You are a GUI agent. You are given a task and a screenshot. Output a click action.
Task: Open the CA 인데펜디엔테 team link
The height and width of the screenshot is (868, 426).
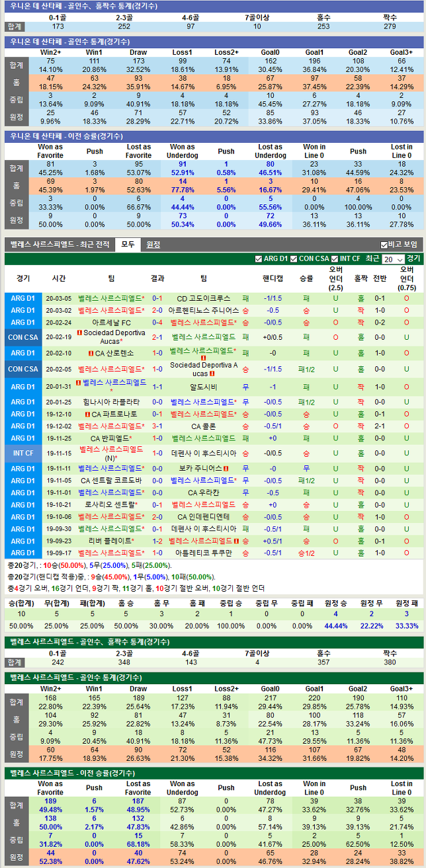tap(204, 517)
